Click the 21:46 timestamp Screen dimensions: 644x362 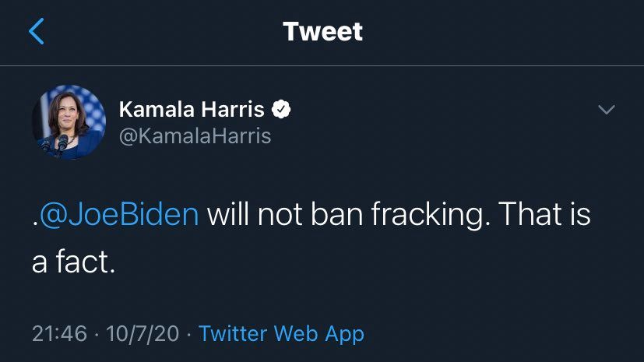pyautogui.click(x=59, y=334)
